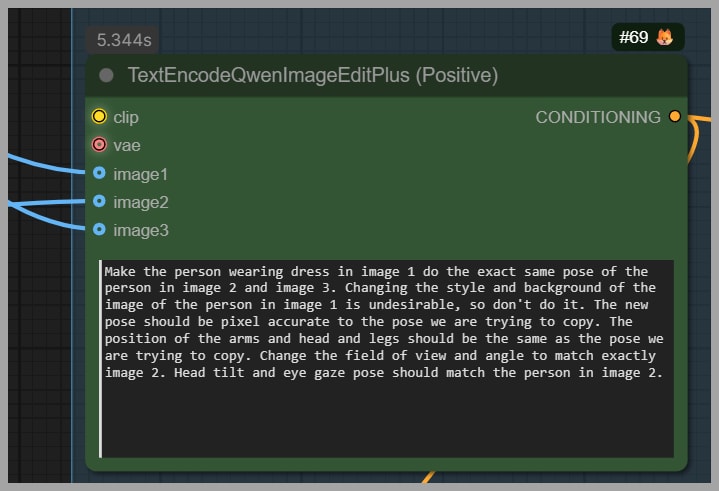
Task: Click the CONDITIONING output label
Action: tap(598, 117)
